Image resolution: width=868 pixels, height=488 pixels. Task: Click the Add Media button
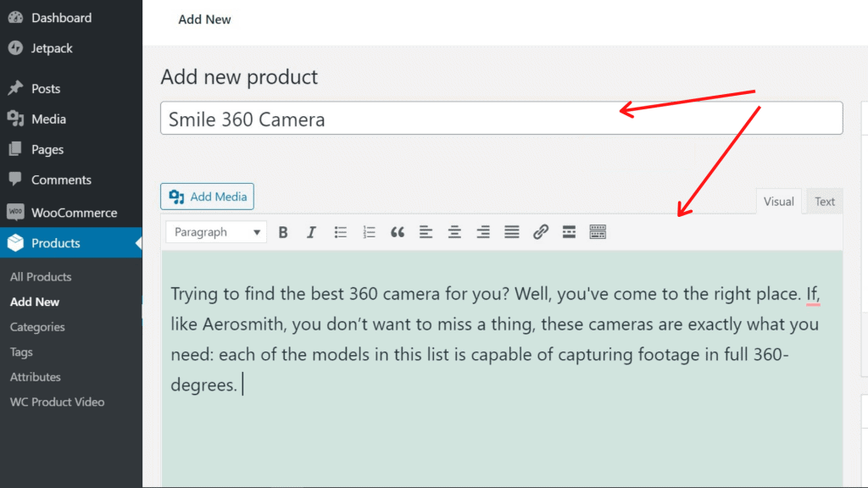(208, 197)
